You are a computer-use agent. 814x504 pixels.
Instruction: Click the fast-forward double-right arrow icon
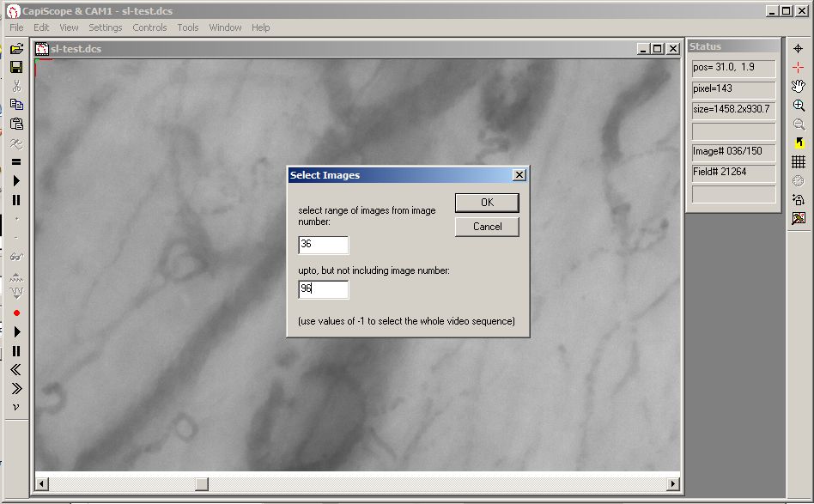16,388
